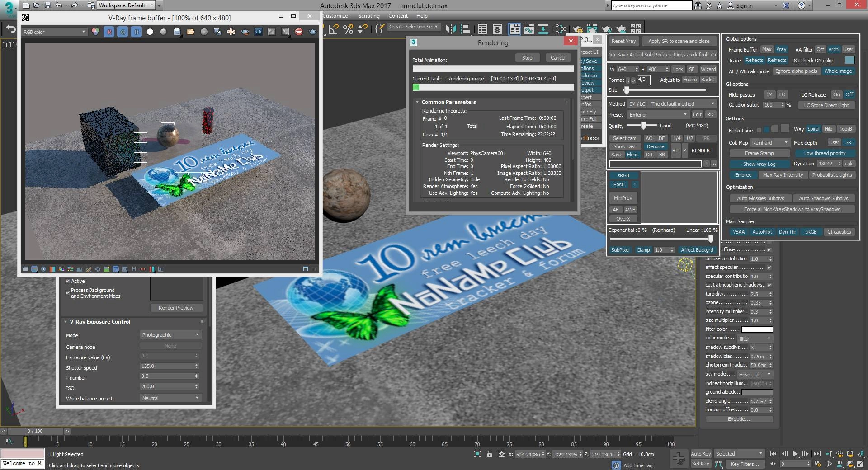Toggle red channel in V-Ray frame buffer
Image resolution: width=868 pixels, height=470 pixels.
[109, 32]
